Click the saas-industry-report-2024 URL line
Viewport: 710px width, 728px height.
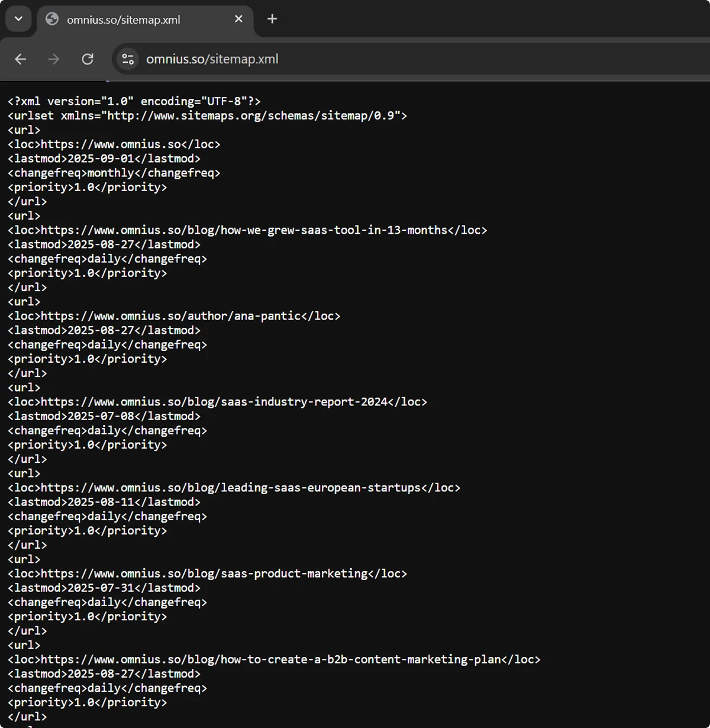point(217,402)
